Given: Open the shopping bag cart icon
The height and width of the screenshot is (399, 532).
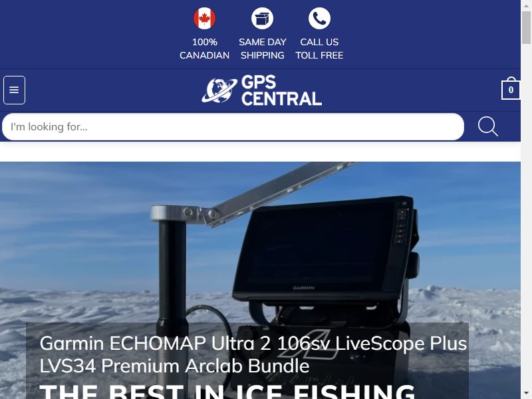Looking at the screenshot, I should [x=511, y=89].
